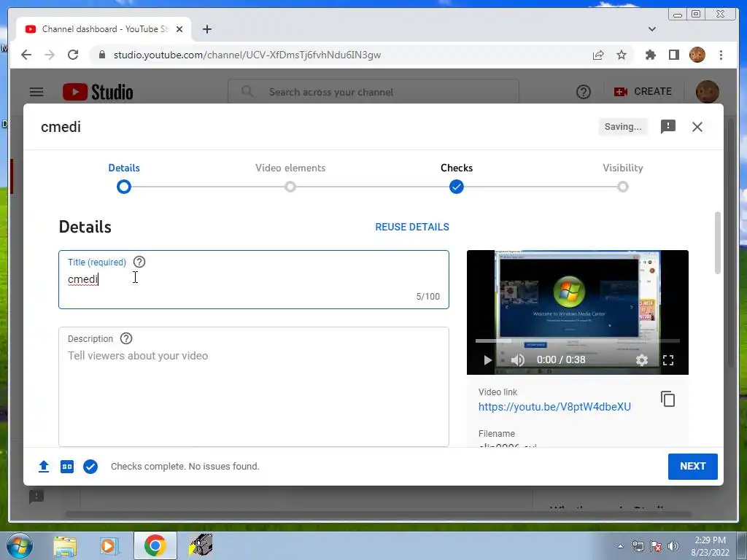
Task: Open the Studio account avatar
Action: click(x=708, y=91)
